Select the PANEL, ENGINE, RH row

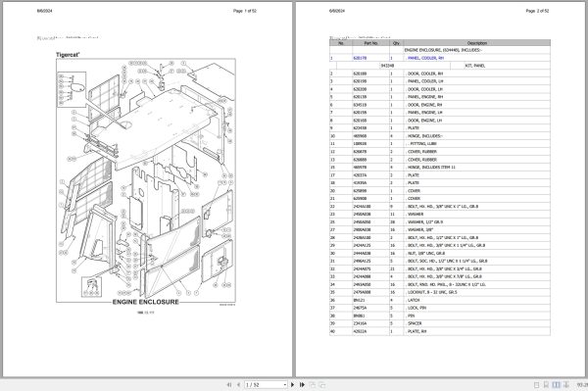[x=440, y=97]
